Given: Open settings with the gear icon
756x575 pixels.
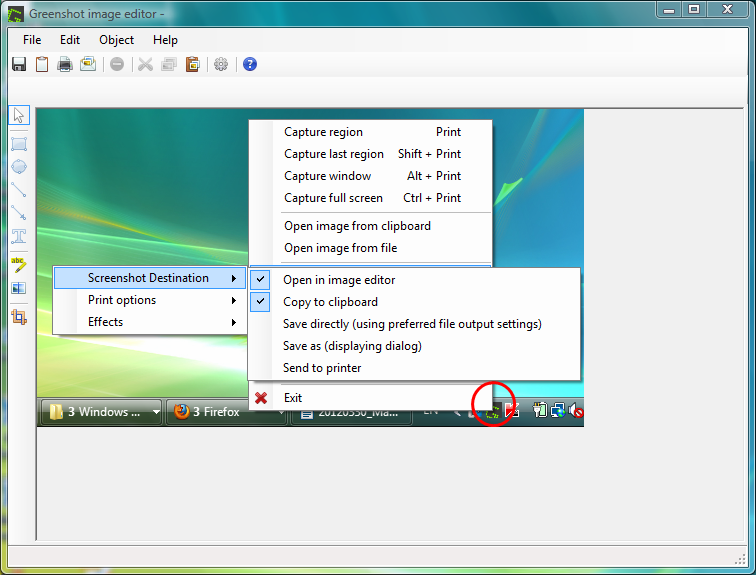Looking at the screenshot, I should point(221,64).
